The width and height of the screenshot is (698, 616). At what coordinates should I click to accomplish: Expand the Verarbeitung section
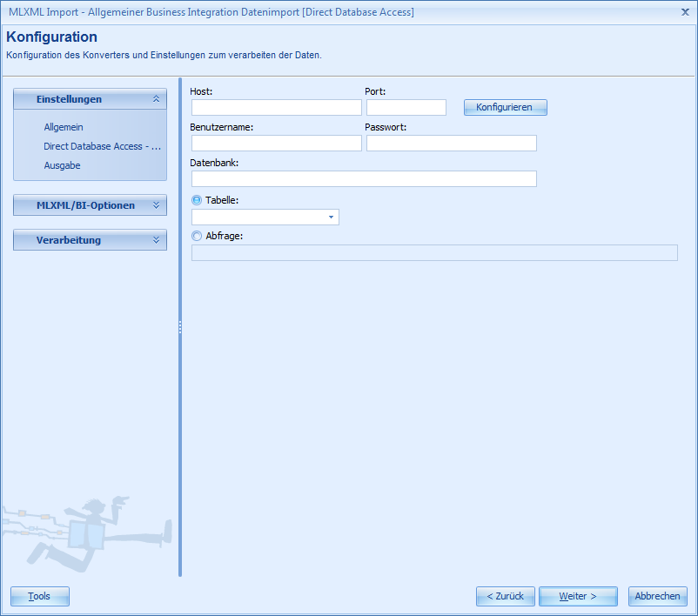coord(90,239)
